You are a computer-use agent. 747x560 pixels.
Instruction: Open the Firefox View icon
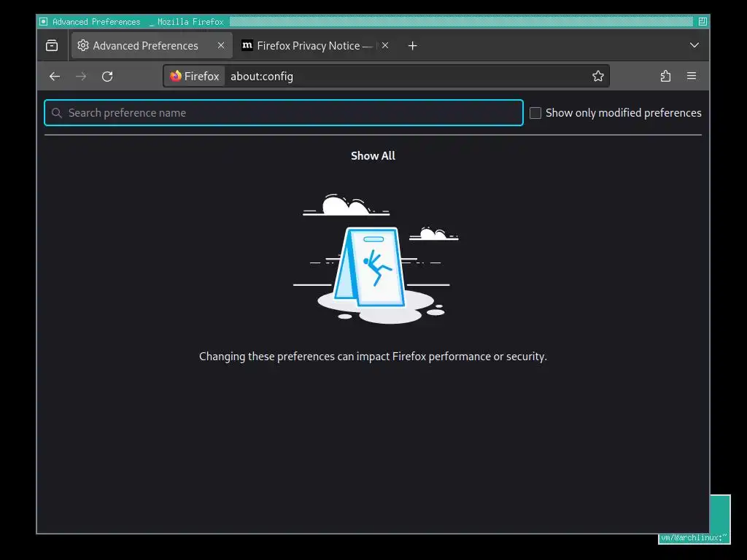[x=52, y=46]
